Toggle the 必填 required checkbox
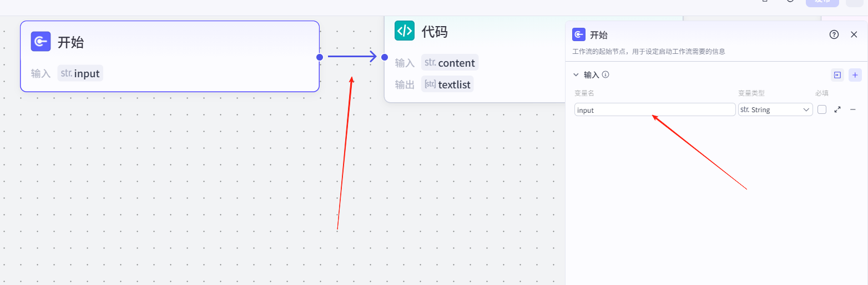868x285 pixels. (822, 109)
